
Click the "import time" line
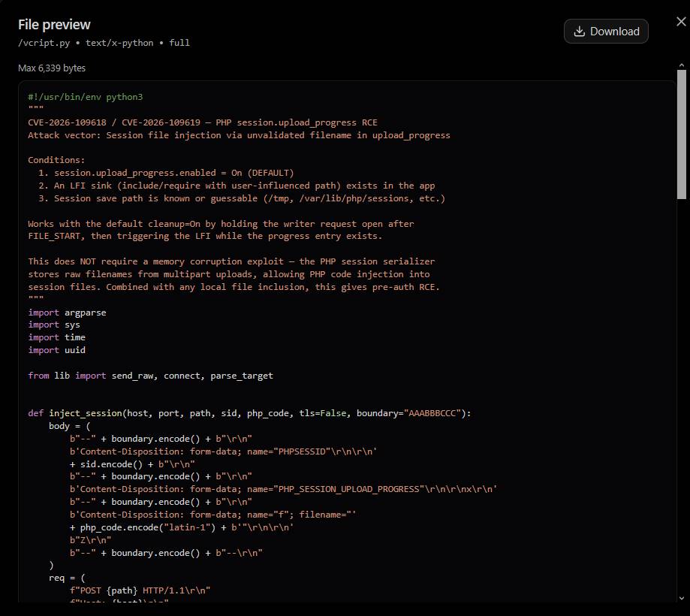pyautogui.click(x=57, y=337)
